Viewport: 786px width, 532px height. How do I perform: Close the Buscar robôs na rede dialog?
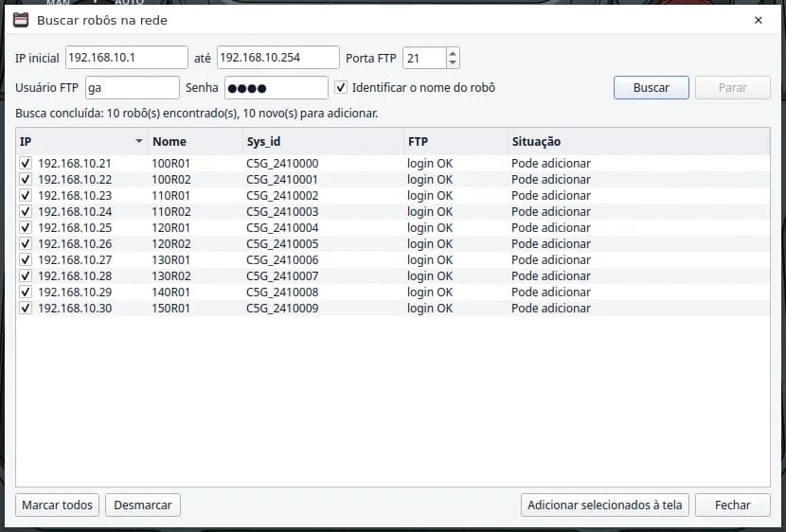coord(758,20)
